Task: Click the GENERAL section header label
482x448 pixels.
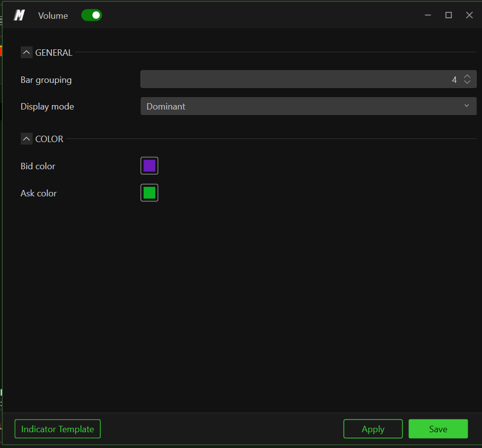Action: 54,52
